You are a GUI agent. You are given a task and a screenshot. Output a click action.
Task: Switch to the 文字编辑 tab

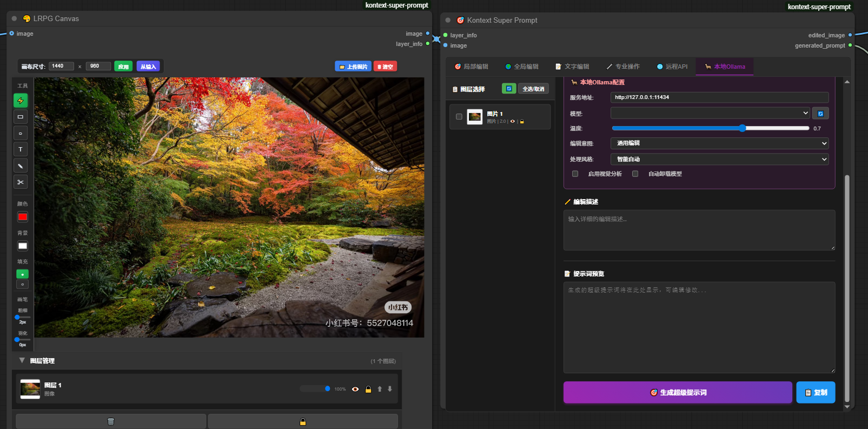[x=572, y=67]
